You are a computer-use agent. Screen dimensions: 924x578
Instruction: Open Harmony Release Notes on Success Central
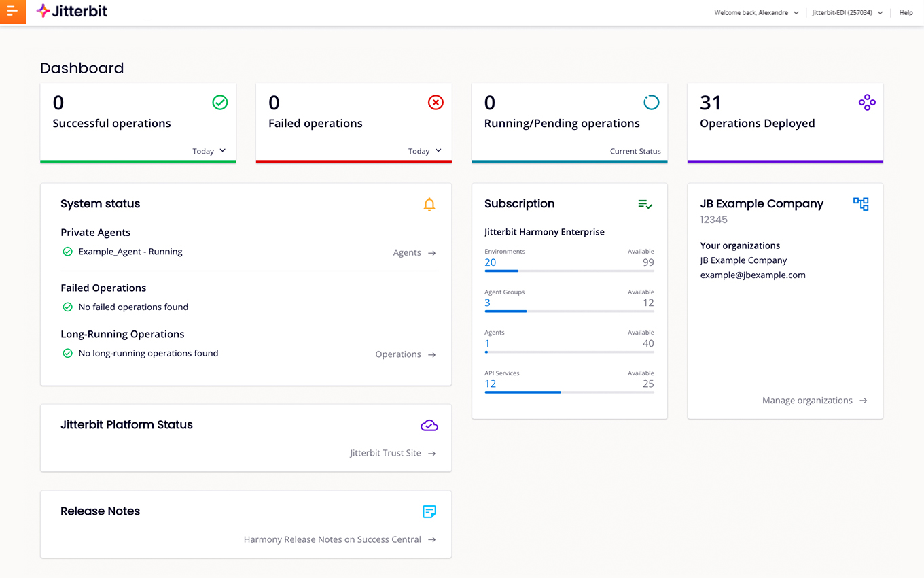[332, 539]
